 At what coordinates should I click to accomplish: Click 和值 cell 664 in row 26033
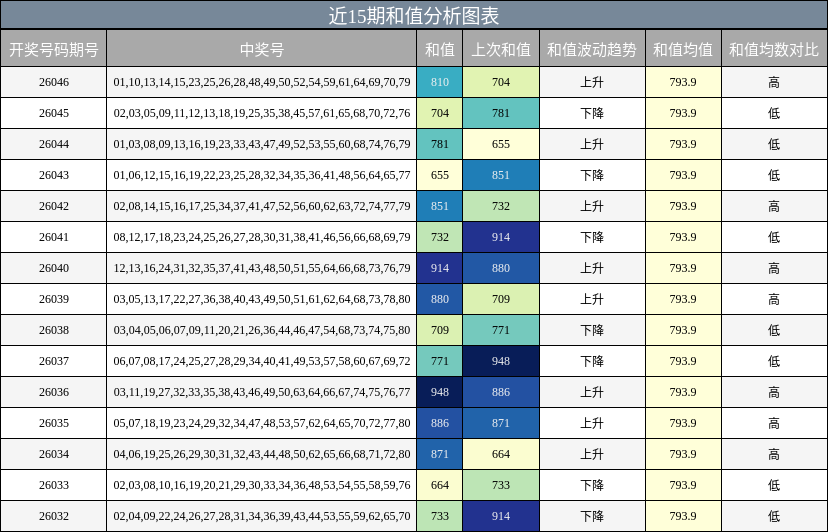click(x=439, y=485)
